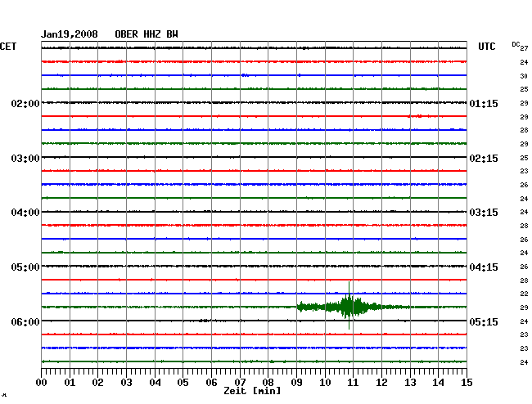Screen dimensions: 532x404
Task: Click minute label "02" on time axis
Action: point(97,383)
